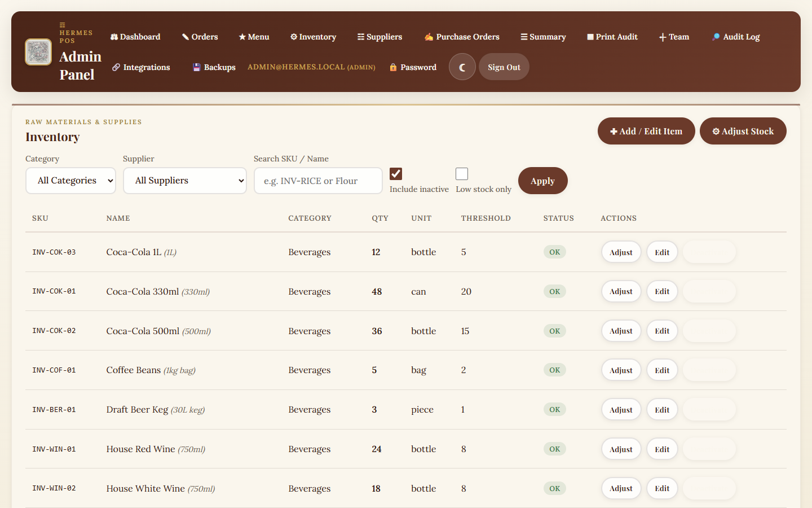The image size is (812, 508).
Task: Switch to the Orders menu item
Action: point(200,37)
